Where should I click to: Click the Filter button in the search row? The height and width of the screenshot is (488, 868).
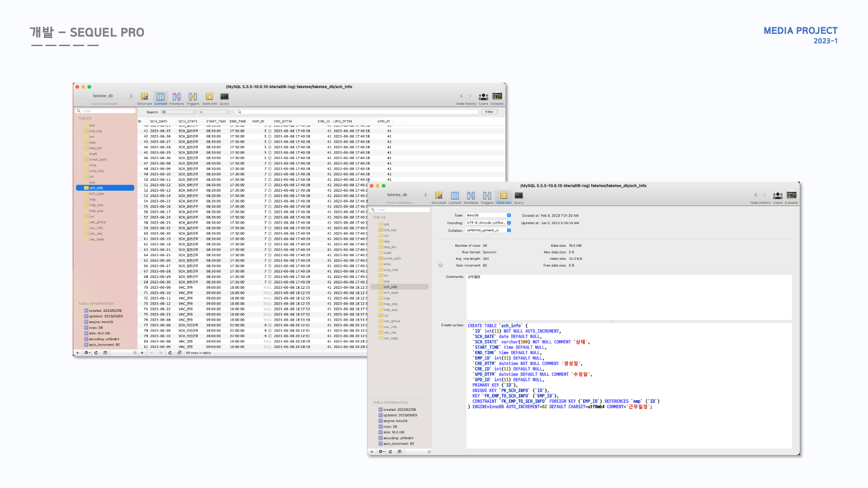tap(489, 112)
